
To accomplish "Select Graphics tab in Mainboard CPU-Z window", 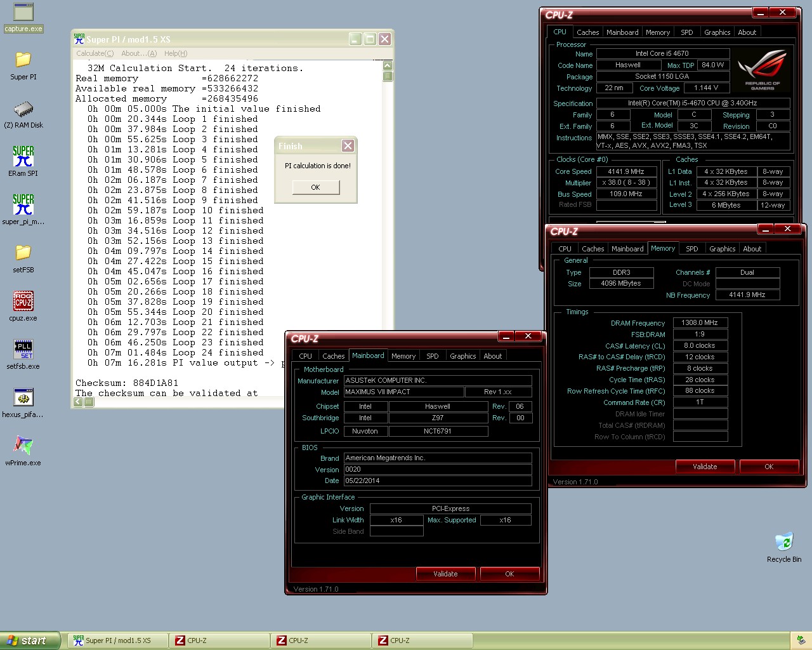I will coord(463,356).
